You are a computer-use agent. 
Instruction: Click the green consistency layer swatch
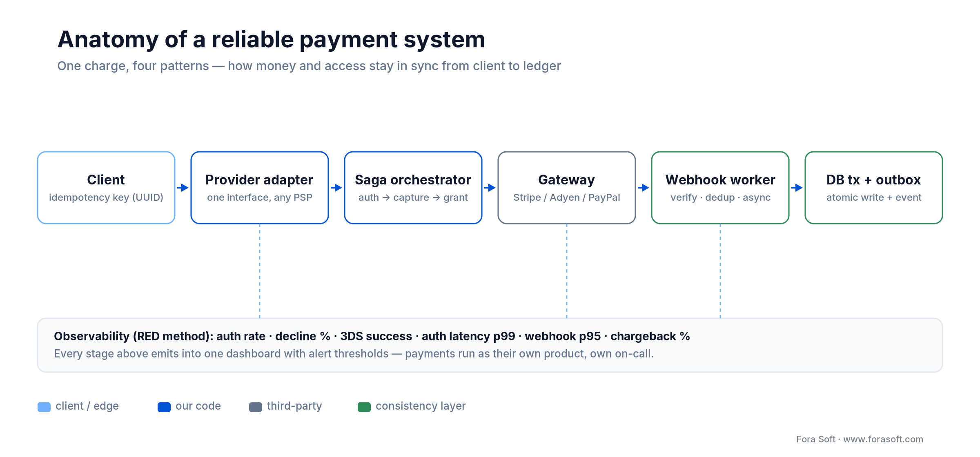[364, 407]
